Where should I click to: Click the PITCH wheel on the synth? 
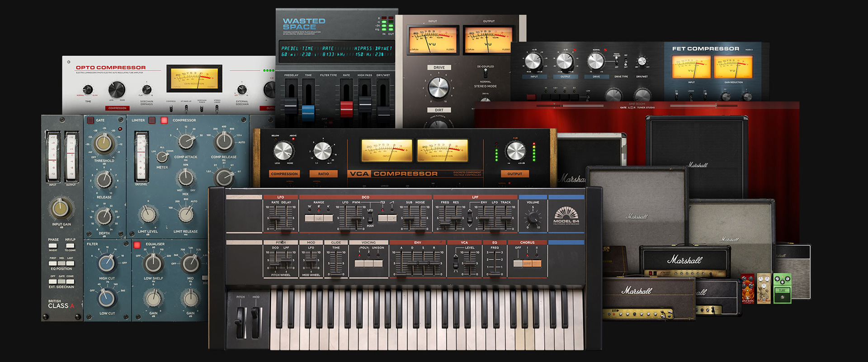point(241,322)
